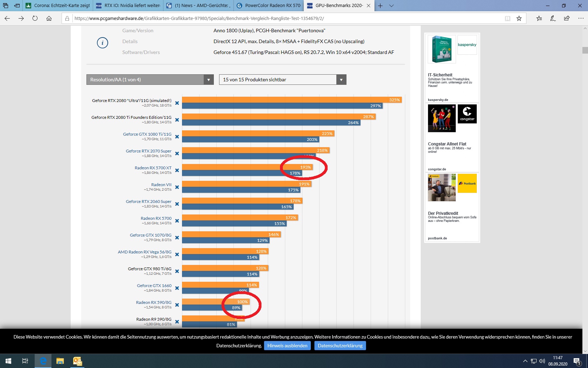Open Geforce RTX 2060 Super link
The image size is (588, 368).
point(149,202)
